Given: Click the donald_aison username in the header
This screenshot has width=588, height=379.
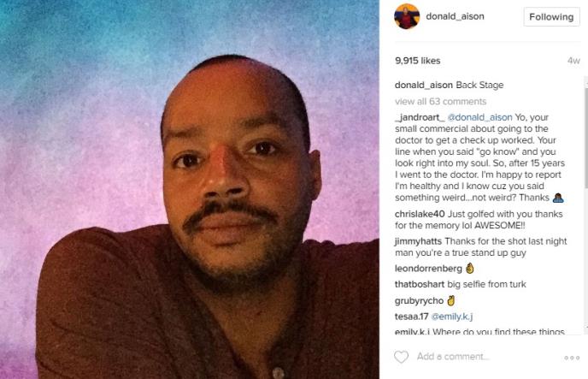Looking at the screenshot, I should tap(455, 16).
